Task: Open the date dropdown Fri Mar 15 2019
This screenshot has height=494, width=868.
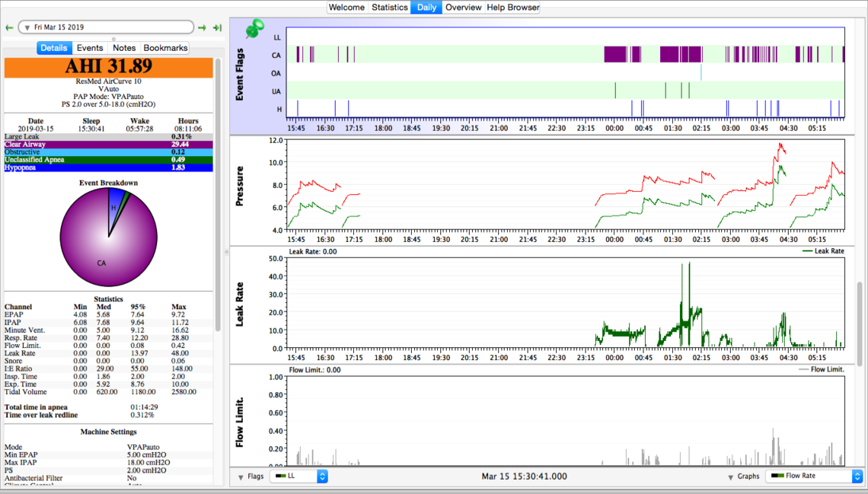Action: (x=106, y=27)
